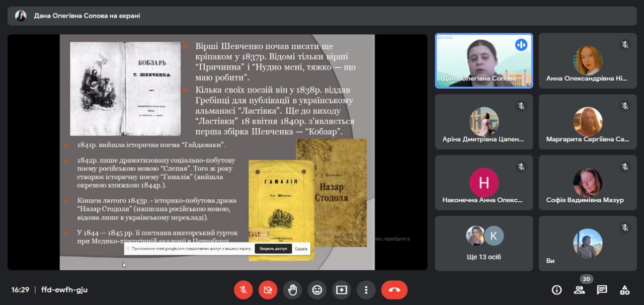Open the 'Ще 13 осіб' participants tile
Viewport: 644px width, 305px height.
tap(484, 244)
